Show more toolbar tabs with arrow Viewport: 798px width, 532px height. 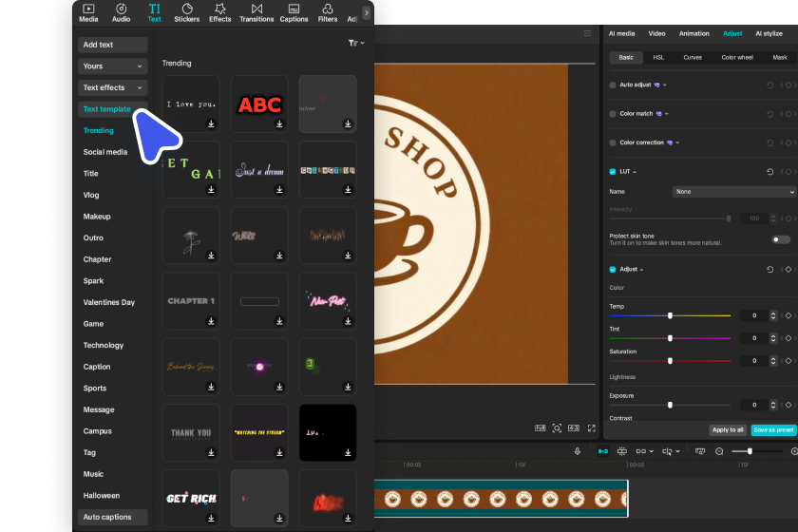pos(366,12)
